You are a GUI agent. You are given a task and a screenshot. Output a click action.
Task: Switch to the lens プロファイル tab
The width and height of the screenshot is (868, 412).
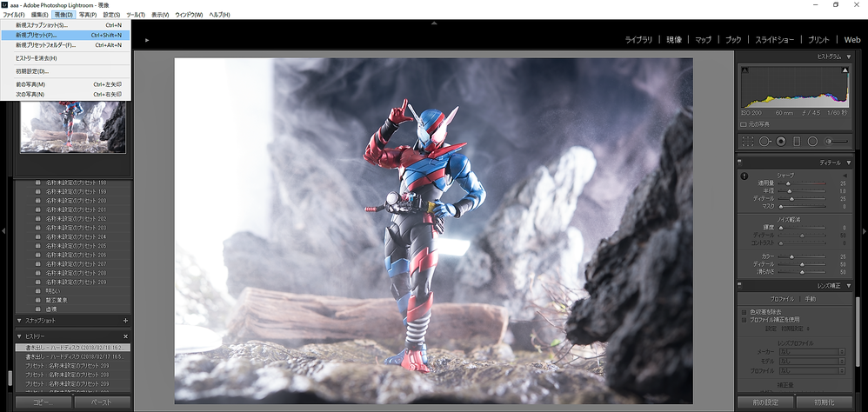click(782, 299)
